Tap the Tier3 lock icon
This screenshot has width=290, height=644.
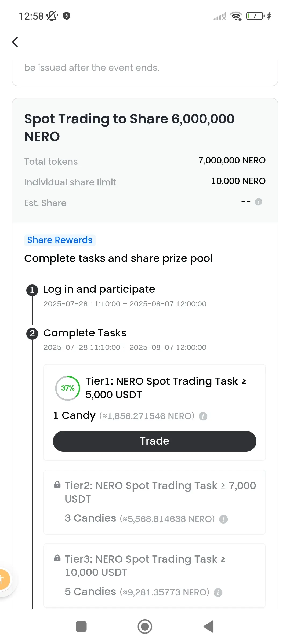tap(57, 558)
